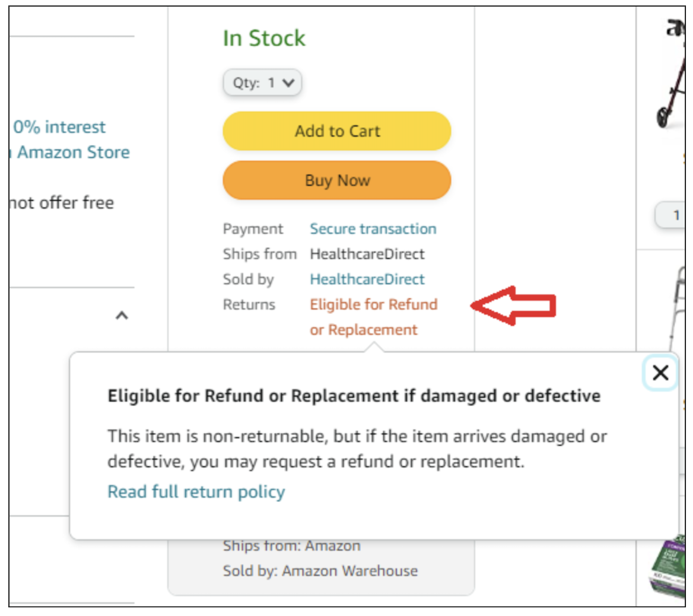Add the item to cart
The height and width of the screenshot is (616, 693).
[x=336, y=131]
